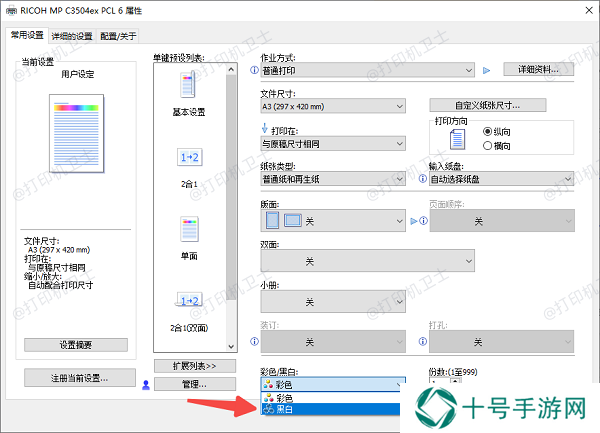Switch to 常用设置 tab
The width and height of the screenshot is (600, 433).
(x=27, y=35)
